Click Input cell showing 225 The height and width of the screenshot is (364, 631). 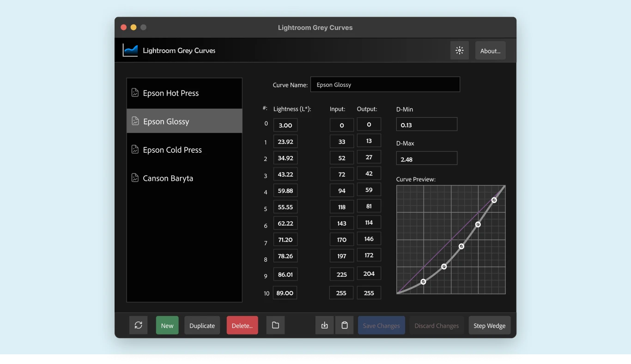(x=342, y=274)
